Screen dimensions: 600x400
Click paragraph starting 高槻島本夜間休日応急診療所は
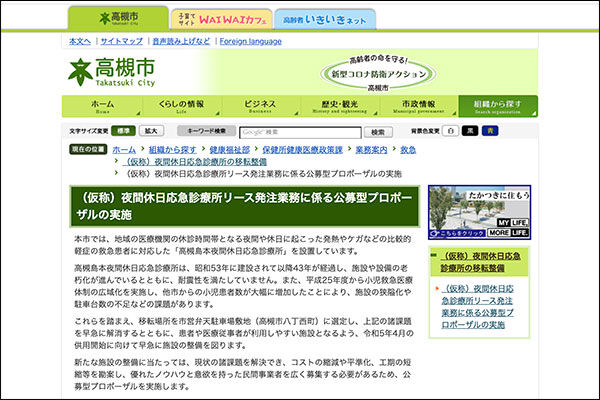[x=243, y=286]
